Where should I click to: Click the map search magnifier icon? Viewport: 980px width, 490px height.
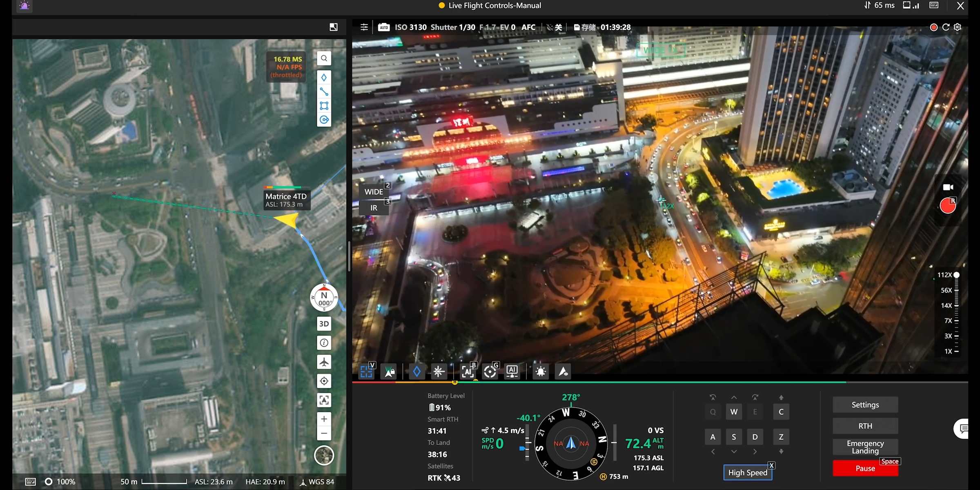pos(324,58)
